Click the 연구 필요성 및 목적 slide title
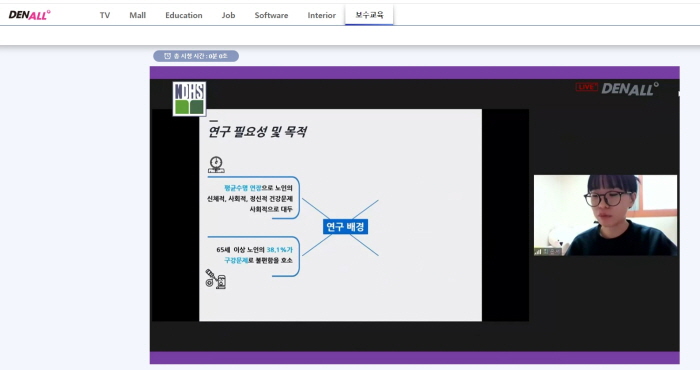The image size is (700, 370). [258, 132]
